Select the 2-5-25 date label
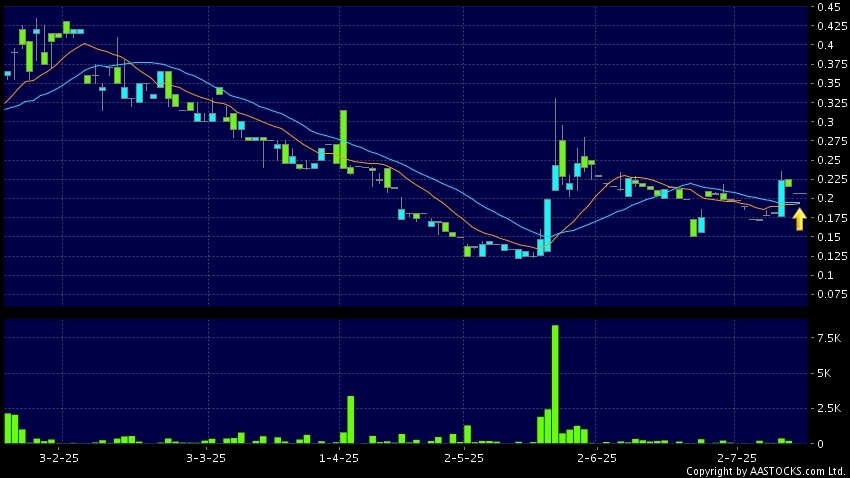 (464, 458)
